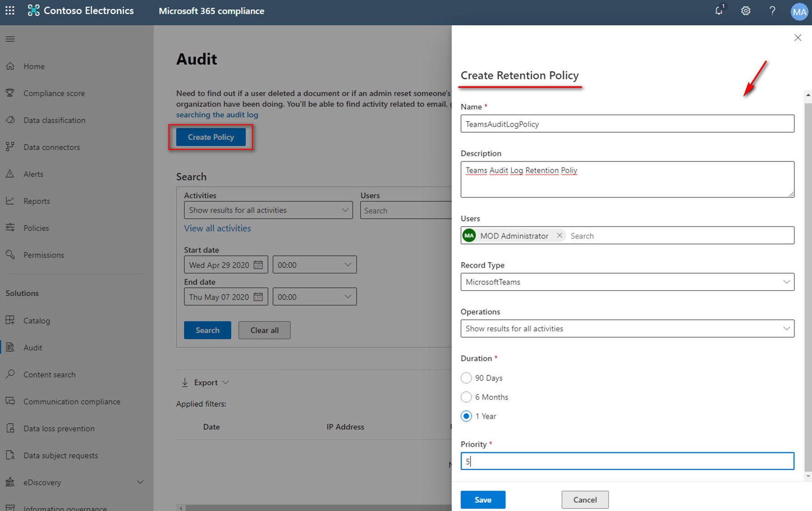Open Data classification page
Image resolution: width=812 pixels, height=511 pixels.
(x=54, y=120)
